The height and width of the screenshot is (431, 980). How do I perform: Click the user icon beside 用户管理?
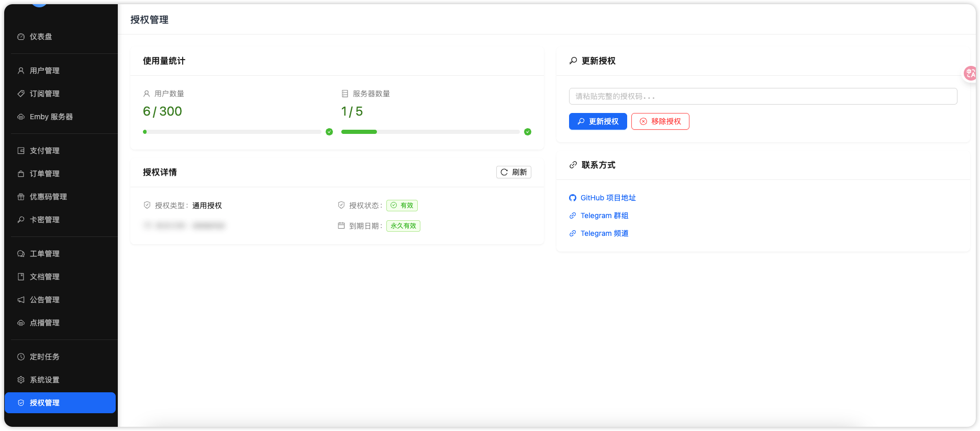21,71
